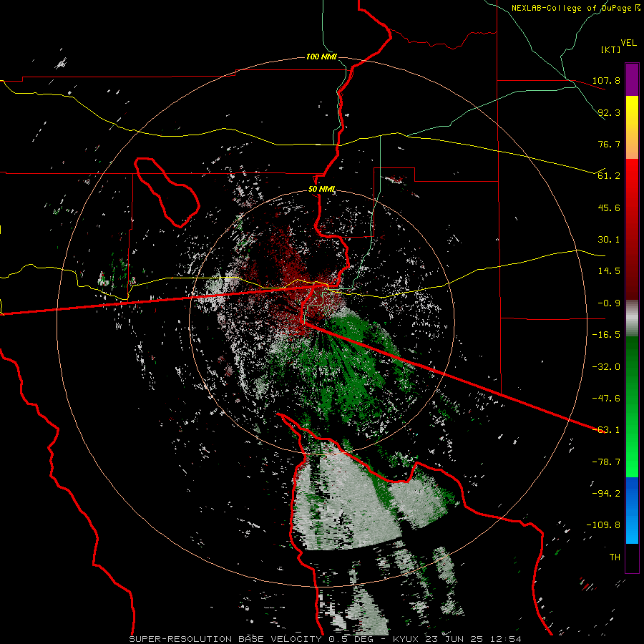Click the 45.6 velocity scale value
The image size is (644, 644).
[609, 208]
